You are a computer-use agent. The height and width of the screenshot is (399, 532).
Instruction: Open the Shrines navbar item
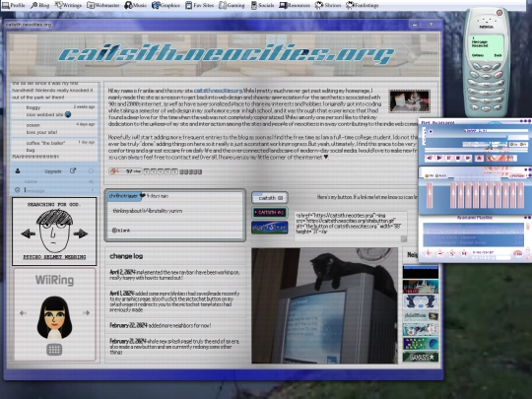point(328,5)
